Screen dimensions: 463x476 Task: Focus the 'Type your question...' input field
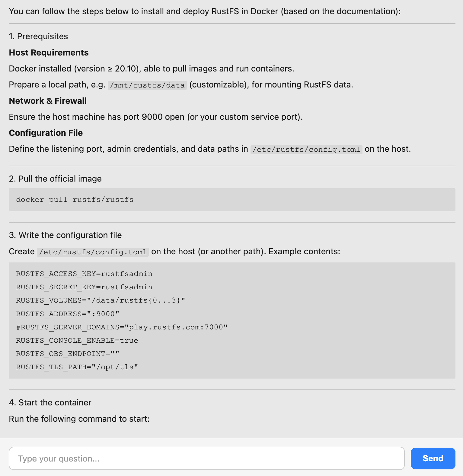[206, 458]
